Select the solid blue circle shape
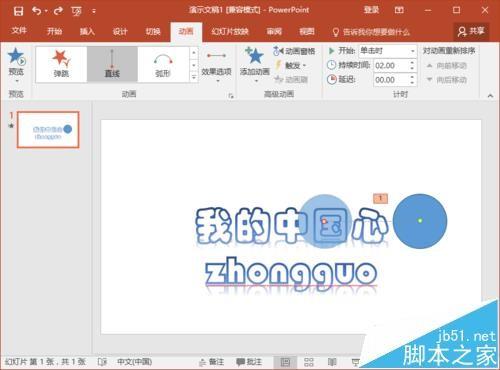500x370 pixels. [x=420, y=221]
